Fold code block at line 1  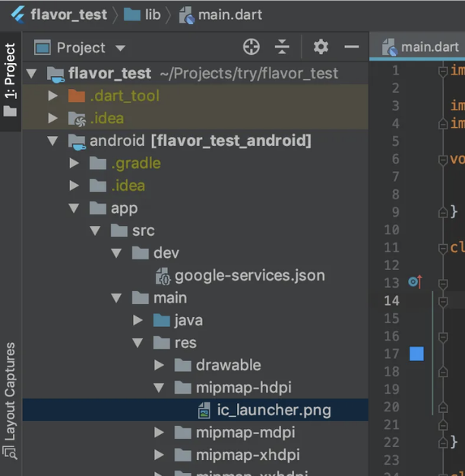[443, 71]
